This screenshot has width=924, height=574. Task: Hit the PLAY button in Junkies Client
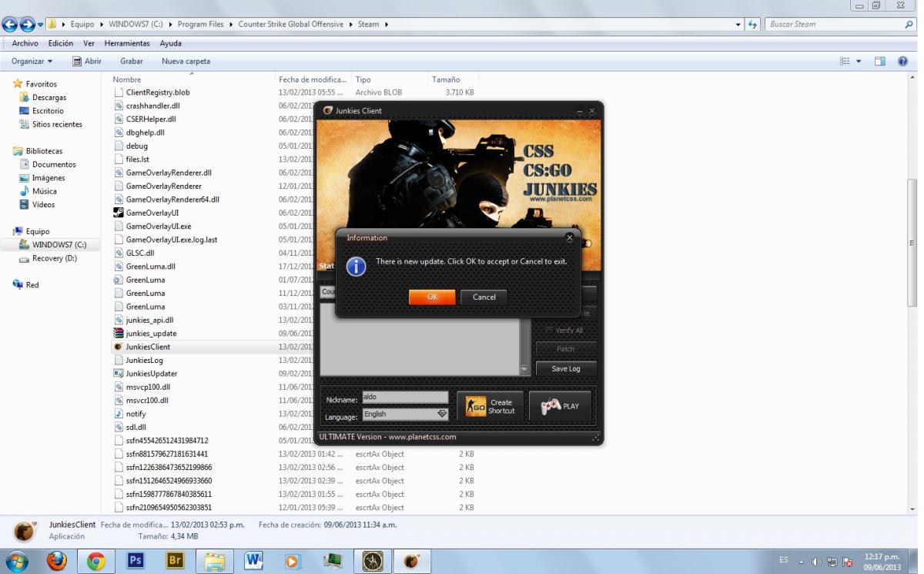561,406
